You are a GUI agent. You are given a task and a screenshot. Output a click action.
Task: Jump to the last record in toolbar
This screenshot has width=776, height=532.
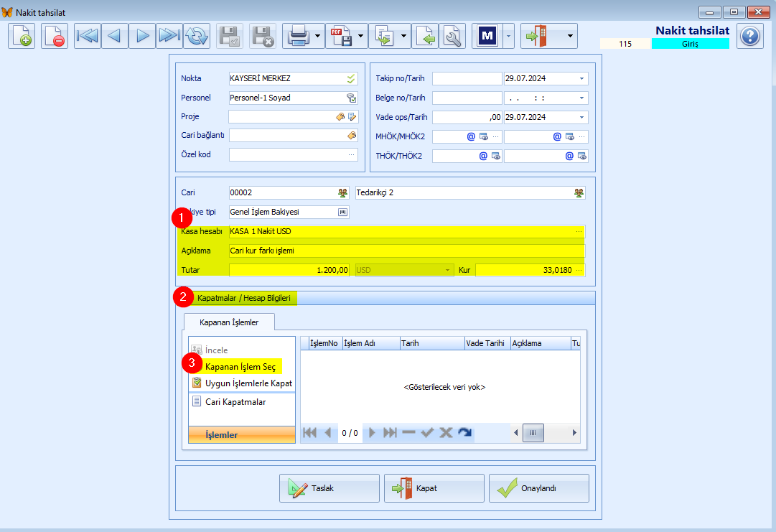169,36
